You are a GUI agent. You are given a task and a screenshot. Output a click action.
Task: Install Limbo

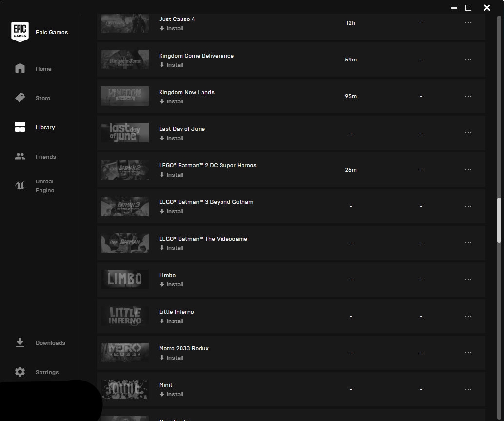172,285
